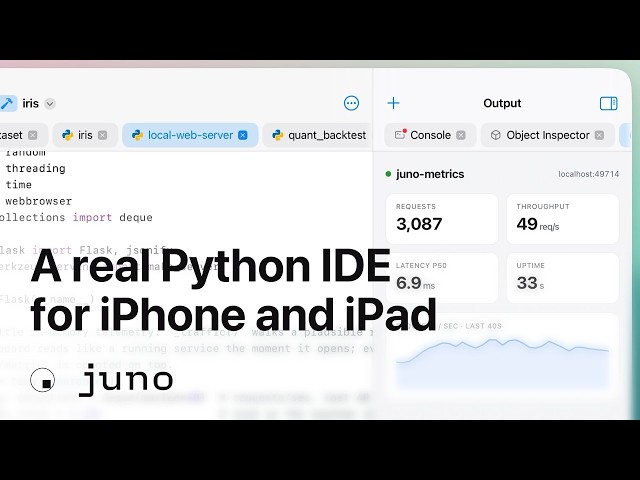The width and height of the screenshot is (640, 480).
Task: Switch to the Console output tab
Action: (430, 135)
